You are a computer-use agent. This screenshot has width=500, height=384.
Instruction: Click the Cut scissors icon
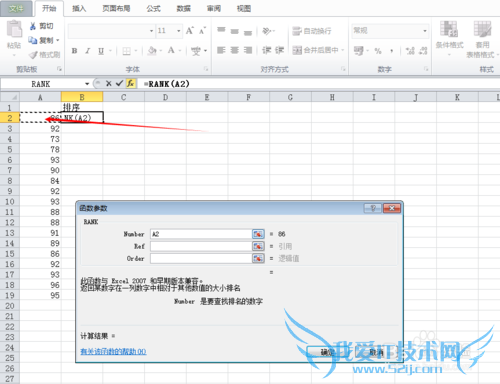point(33,26)
